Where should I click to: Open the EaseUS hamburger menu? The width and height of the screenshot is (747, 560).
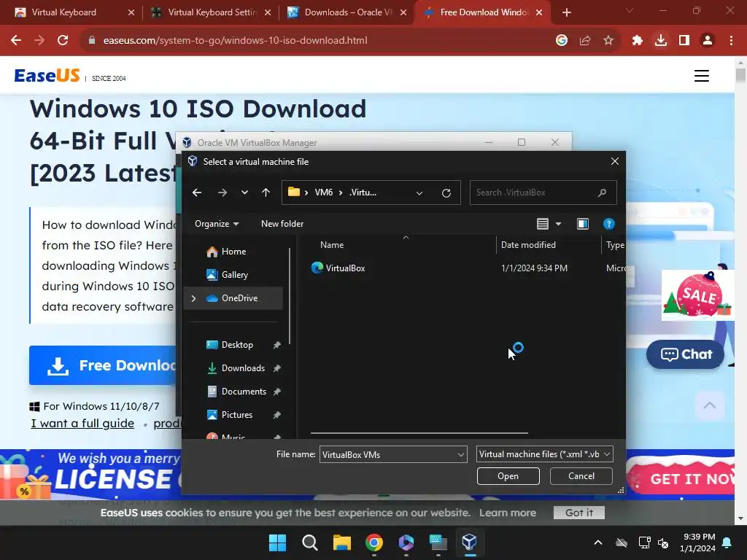701,76
